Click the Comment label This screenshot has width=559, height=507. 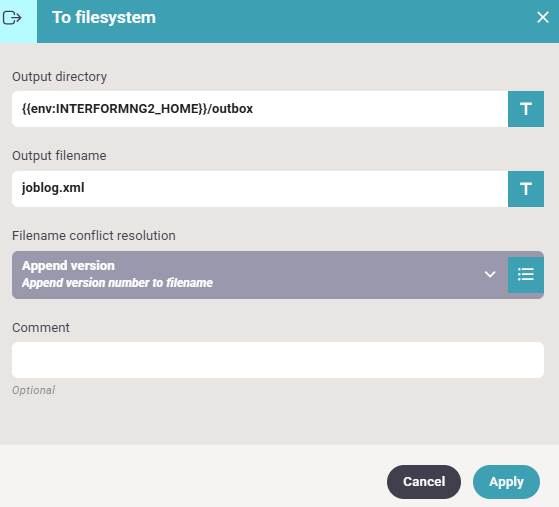[41, 328]
